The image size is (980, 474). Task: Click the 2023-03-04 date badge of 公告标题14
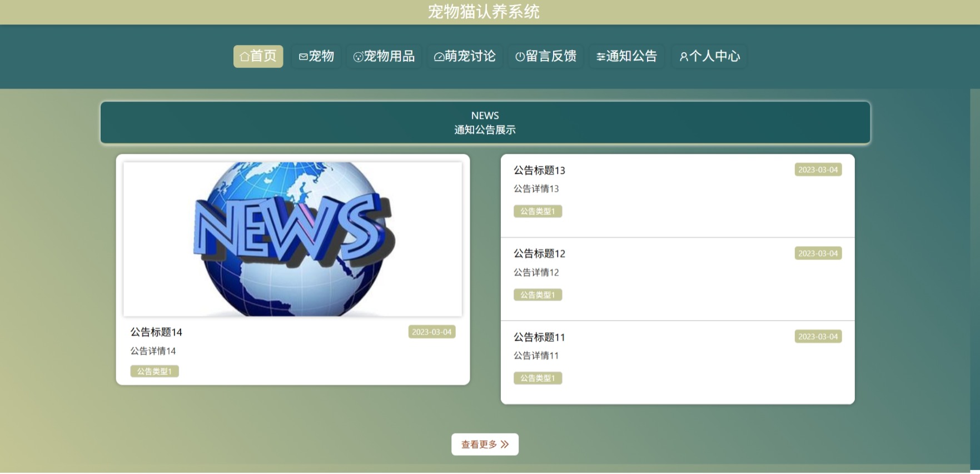coord(432,332)
